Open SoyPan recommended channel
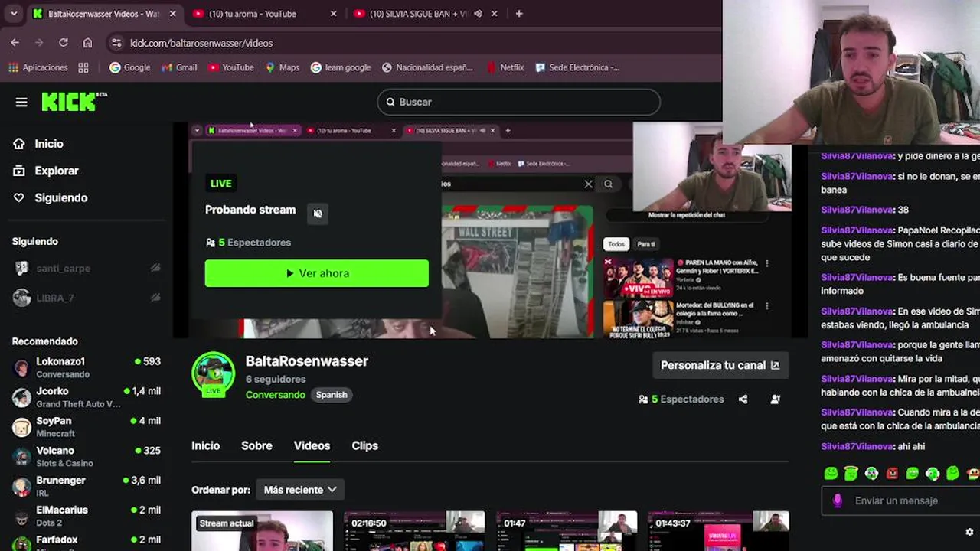980x551 pixels. point(87,427)
